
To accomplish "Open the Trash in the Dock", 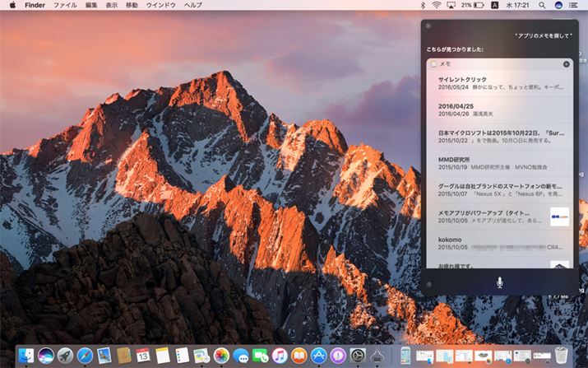I will click(562, 356).
